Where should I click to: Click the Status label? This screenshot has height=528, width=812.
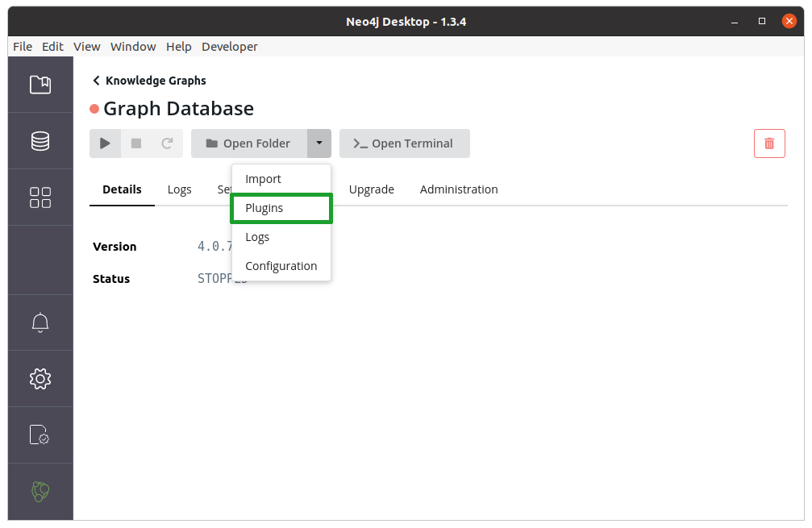point(111,278)
